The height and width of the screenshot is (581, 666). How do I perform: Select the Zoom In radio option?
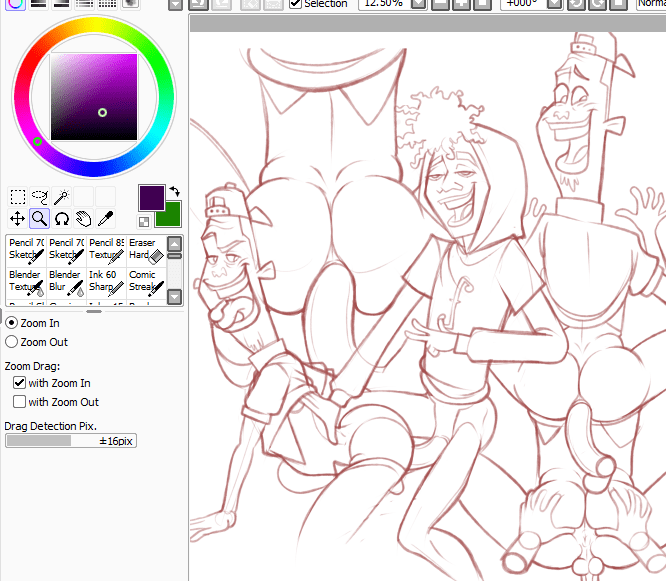point(12,323)
